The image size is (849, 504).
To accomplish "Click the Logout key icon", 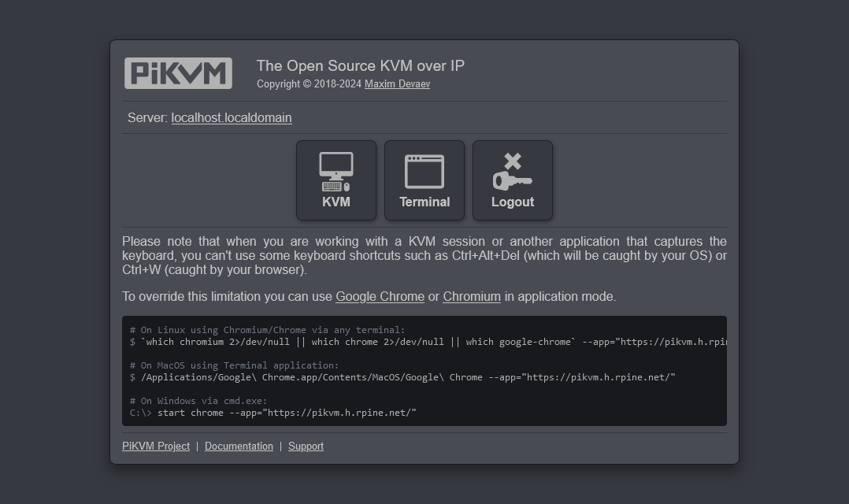I will (x=513, y=180).
